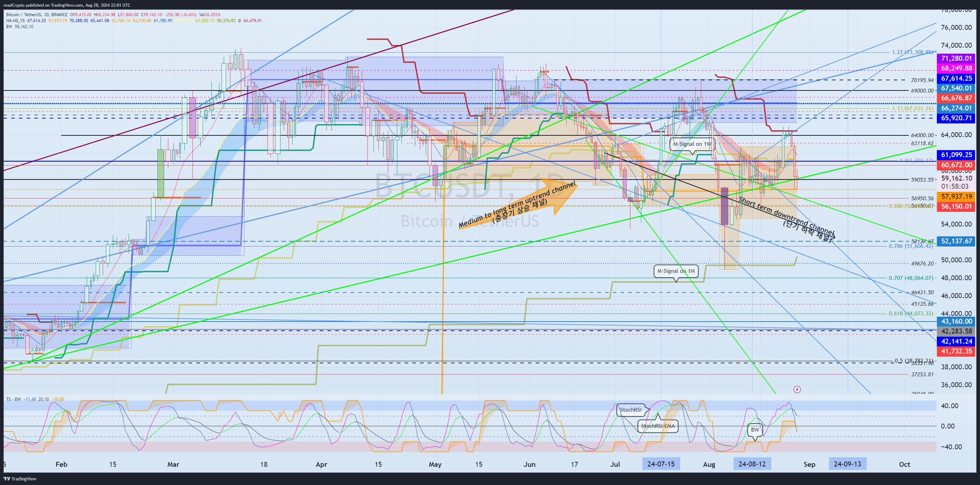Click the 42,141.24 price label
980x485 pixels.
956,342
